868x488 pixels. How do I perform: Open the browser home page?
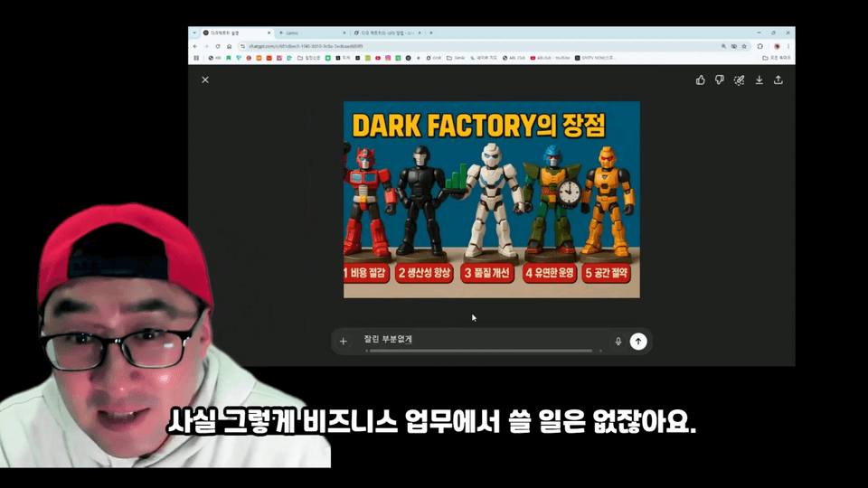click(229, 46)
